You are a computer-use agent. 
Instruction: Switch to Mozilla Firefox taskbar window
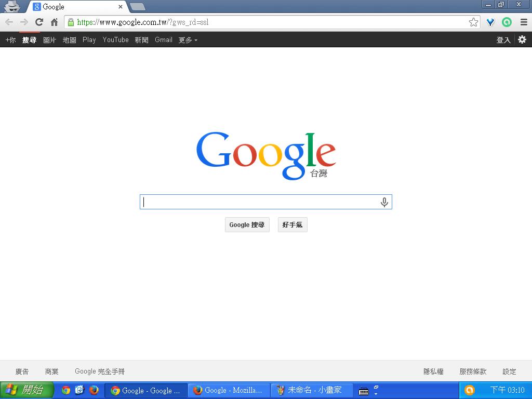click(x=229, y=391)
